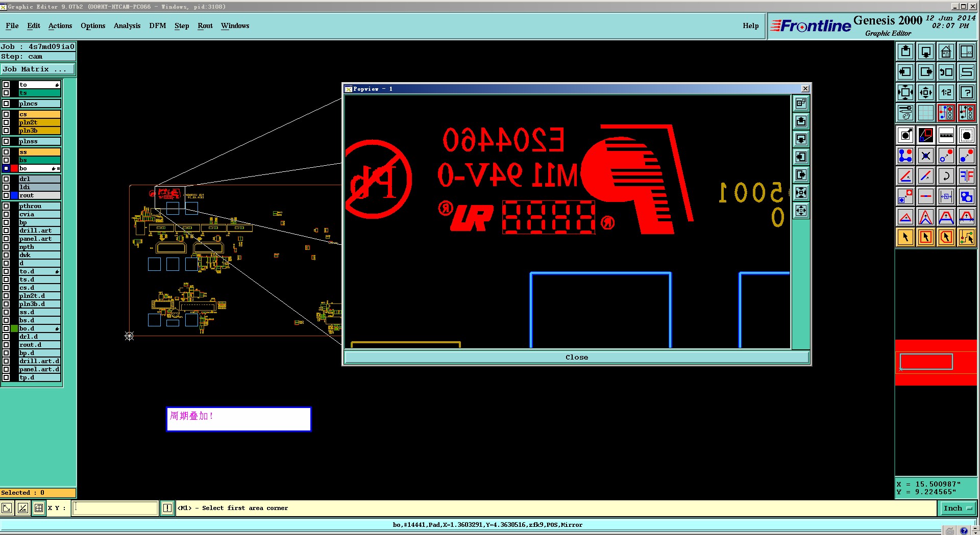Open the Rout menu
This screenshot has height=535, width=980.
(205, 26)
